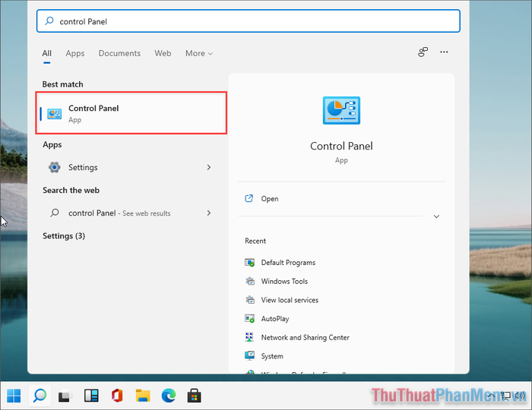Click the Recent heading in preview pane
The width and height of the screenshot is (532, 410).
pyautogui.click(x=255, y=241)
